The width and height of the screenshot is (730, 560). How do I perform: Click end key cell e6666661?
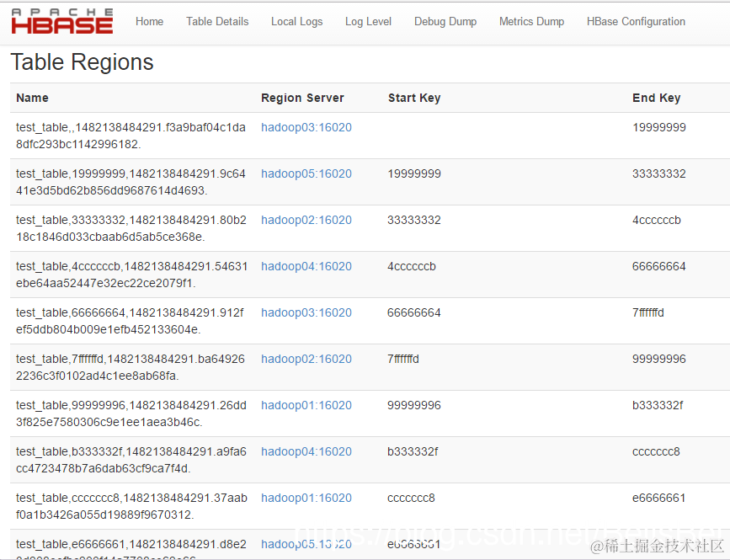658,498
